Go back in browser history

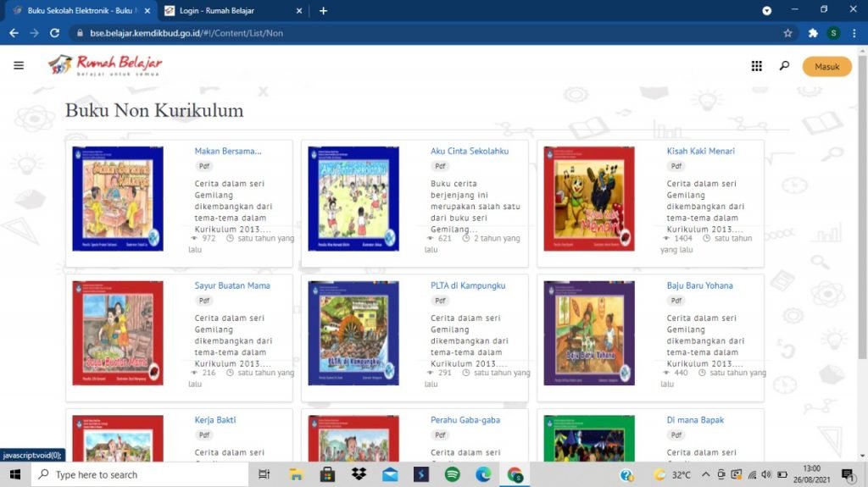coord(14,33)
